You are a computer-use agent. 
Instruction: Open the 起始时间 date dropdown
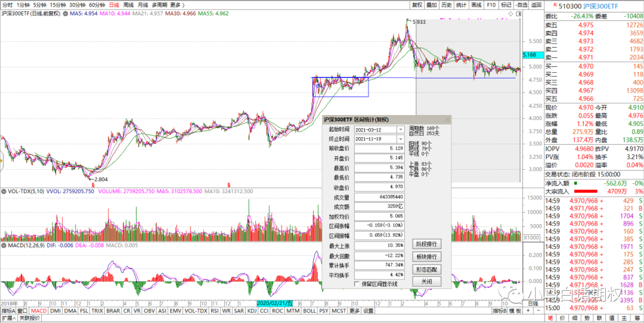point(401,129)
